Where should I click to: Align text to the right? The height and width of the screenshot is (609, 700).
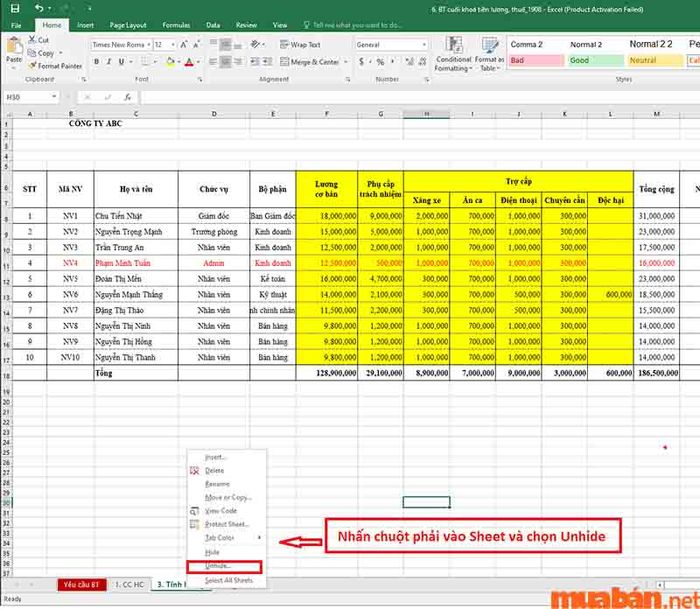[238, 62]
